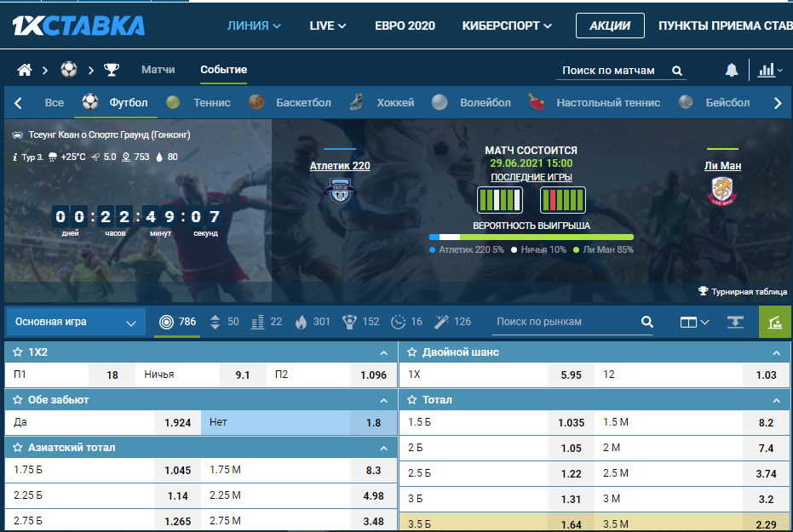Collapse the Двойной шанс section
793x532 pixels.
point(776,352)
